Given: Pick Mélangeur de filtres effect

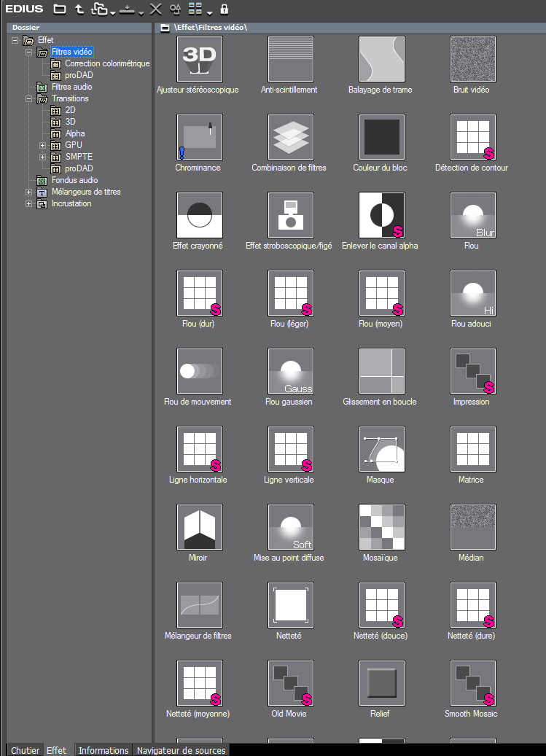Looking at the screenshot, I should pyautogui.click(x=200, y=606).
